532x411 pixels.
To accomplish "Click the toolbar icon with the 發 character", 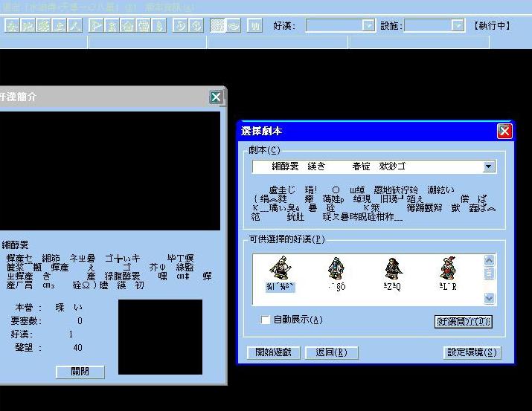I will (x=44, y=26).
